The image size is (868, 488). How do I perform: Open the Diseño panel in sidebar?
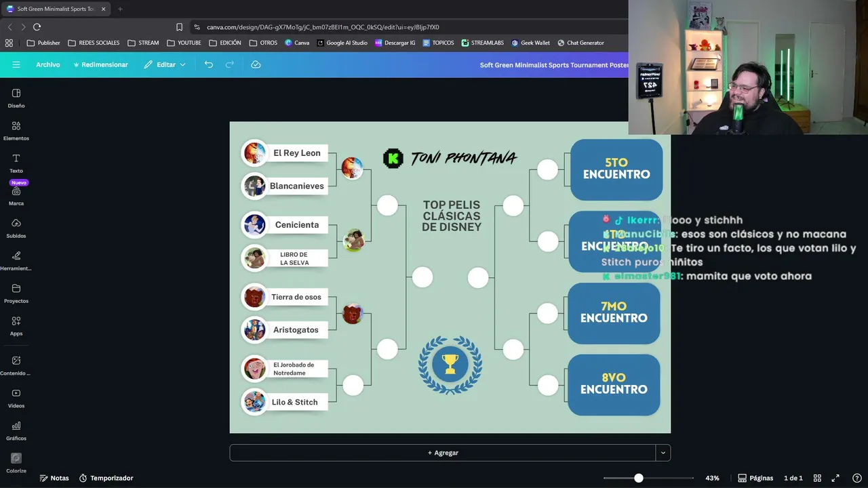pyautogui.click(x=16, y=98)
